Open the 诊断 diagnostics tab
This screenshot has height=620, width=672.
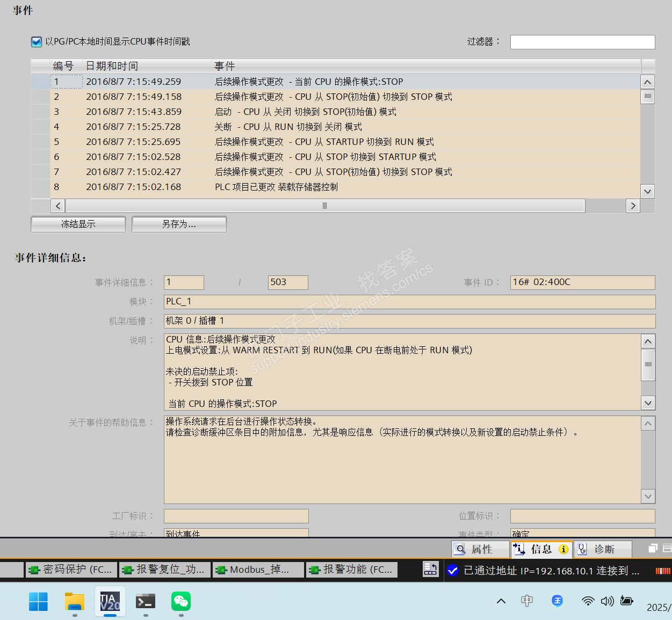[x=602, y=549]
